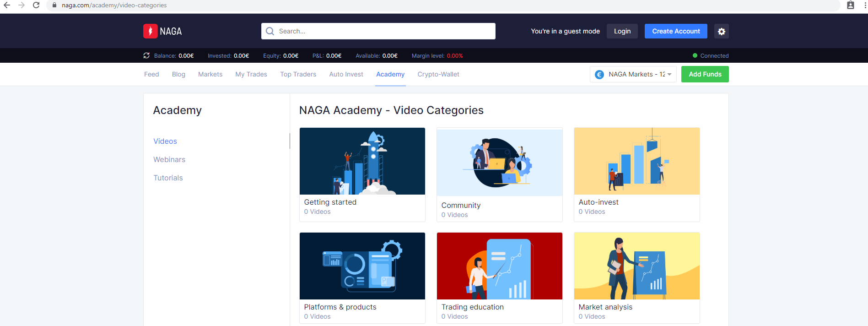Open the Crypto-Wallet tab

tap(438, 74)
